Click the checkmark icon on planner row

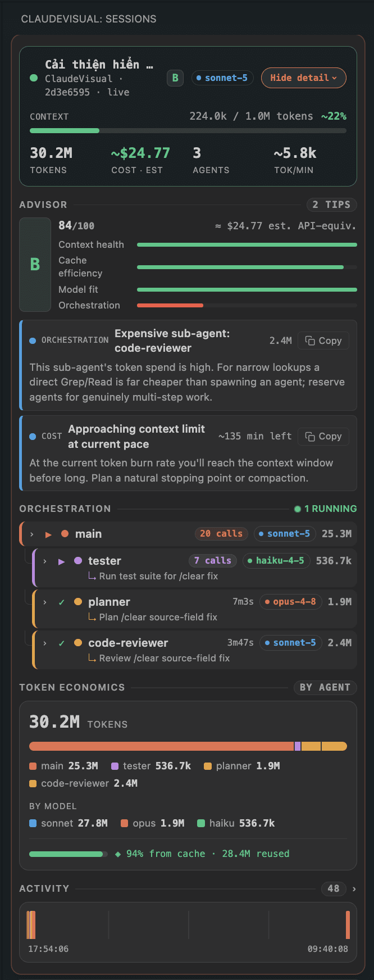point(62,602)
